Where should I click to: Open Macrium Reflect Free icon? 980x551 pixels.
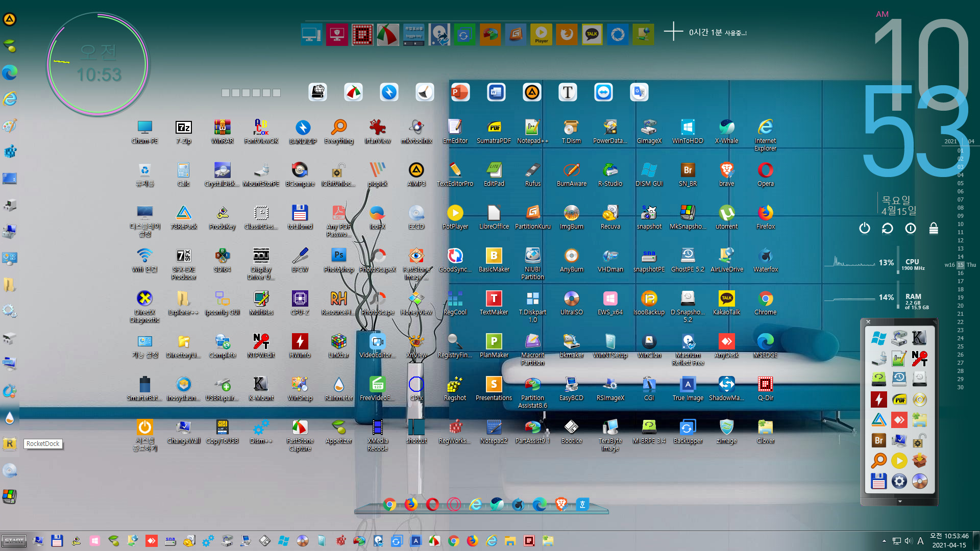[688, 349]
